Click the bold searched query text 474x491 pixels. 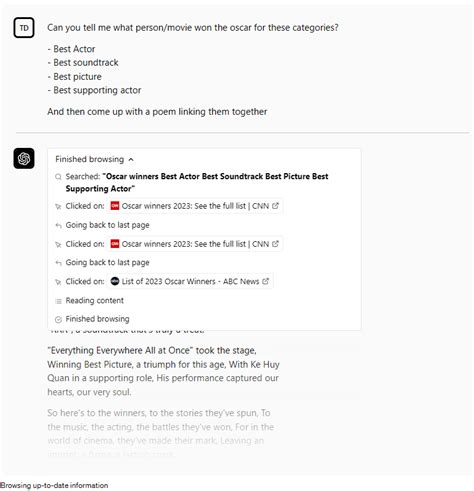coord(197,182)
